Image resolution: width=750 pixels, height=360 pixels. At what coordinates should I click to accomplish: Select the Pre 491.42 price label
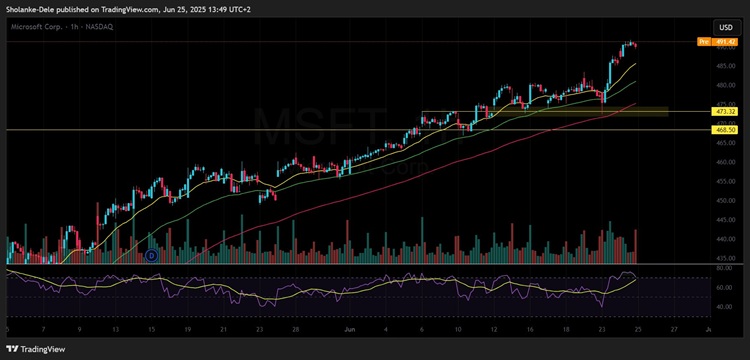point(717,42)
